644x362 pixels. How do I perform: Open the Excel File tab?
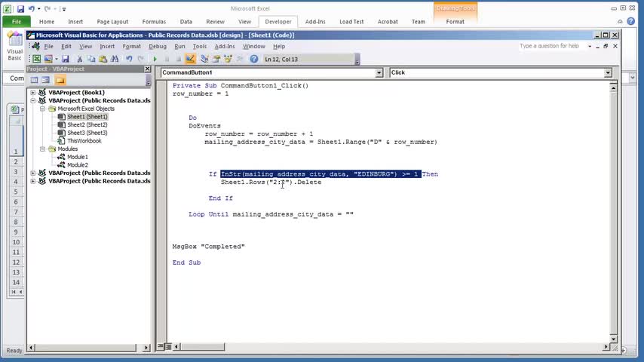[17, 22]
